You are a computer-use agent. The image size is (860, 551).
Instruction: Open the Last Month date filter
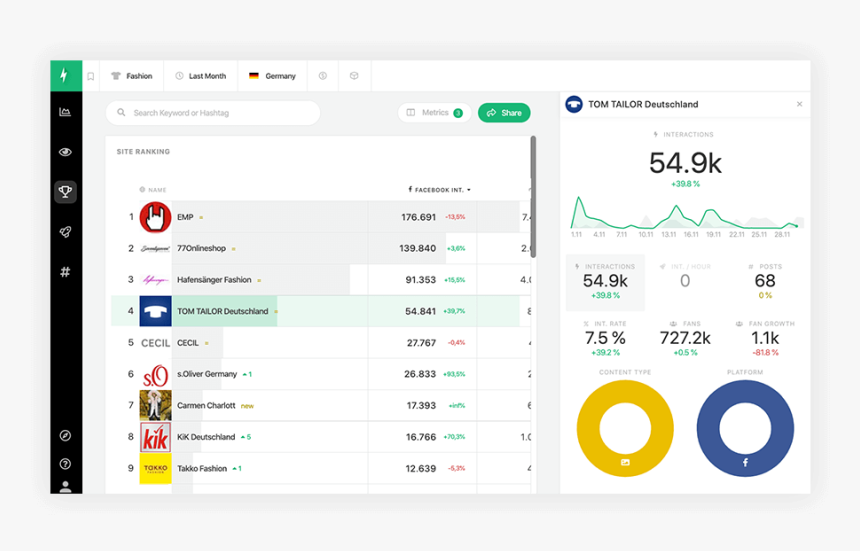click(201, 76)
